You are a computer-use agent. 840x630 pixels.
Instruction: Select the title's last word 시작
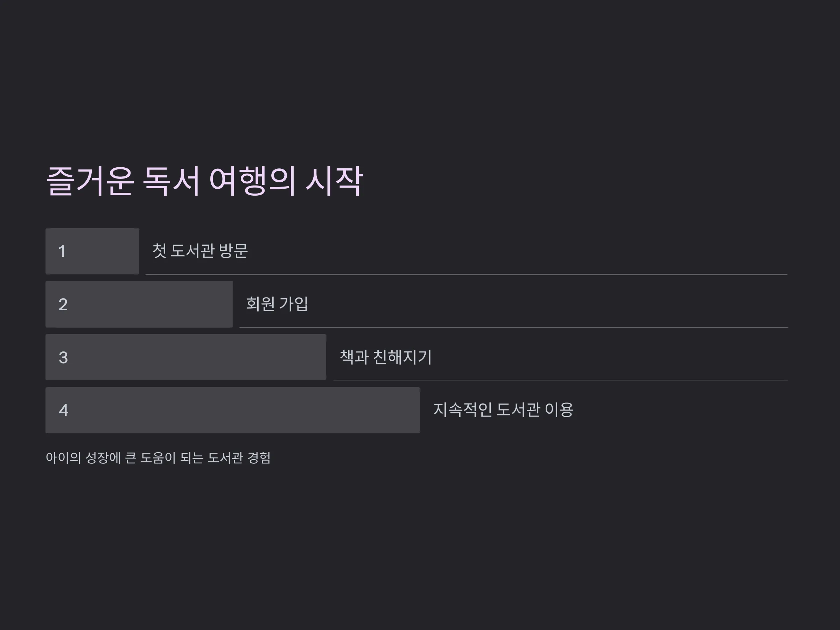coord(334,182)
